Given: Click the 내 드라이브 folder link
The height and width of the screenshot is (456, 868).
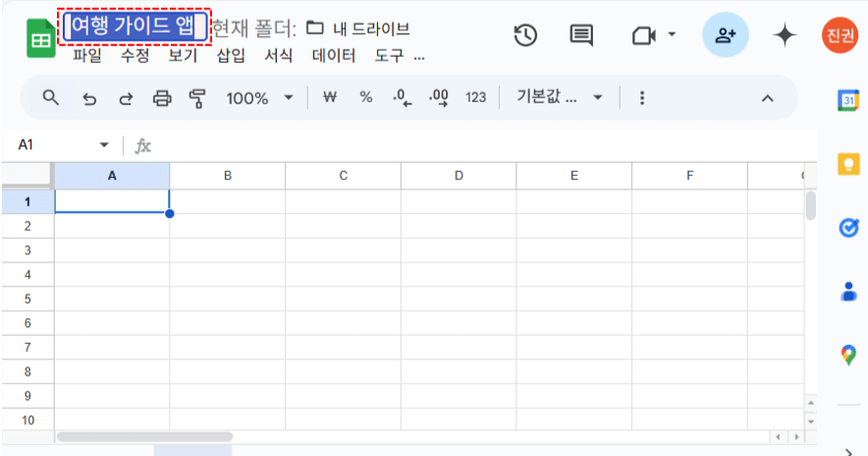Looking at the screenshot, I should coord(358,28).
